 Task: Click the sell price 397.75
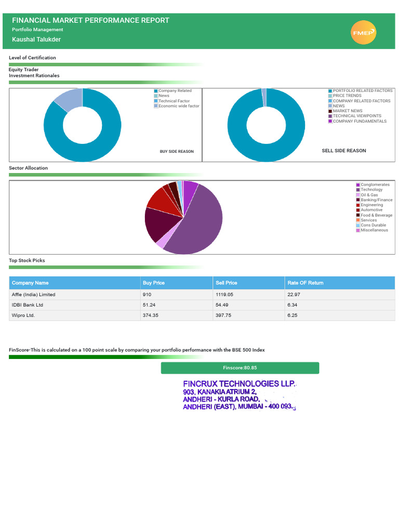[x=223, y=315]
